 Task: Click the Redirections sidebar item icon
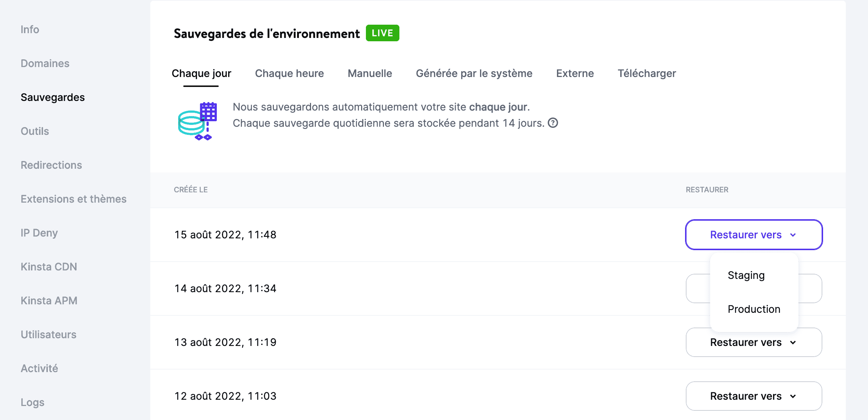tap(51, 165)
